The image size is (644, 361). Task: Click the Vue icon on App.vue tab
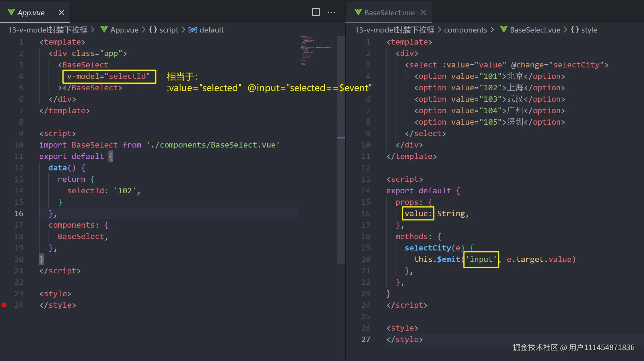[x=11, y=12]
